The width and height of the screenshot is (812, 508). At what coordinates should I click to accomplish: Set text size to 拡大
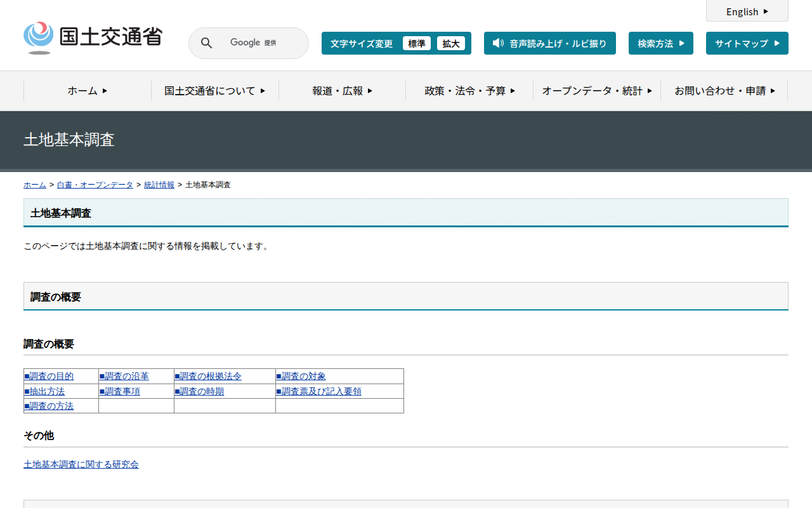(450, 43)
